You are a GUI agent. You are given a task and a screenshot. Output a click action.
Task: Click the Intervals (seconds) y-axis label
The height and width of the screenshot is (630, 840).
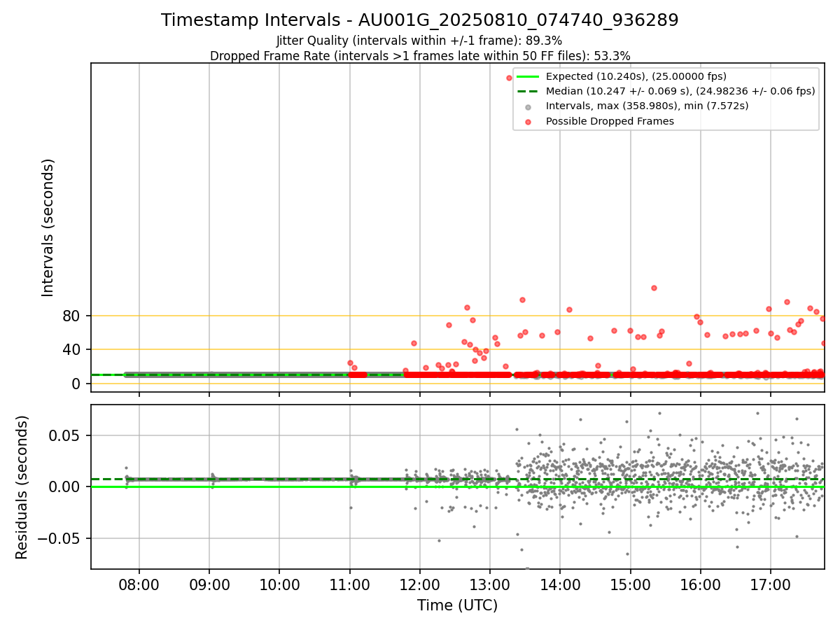coord(48,227)
